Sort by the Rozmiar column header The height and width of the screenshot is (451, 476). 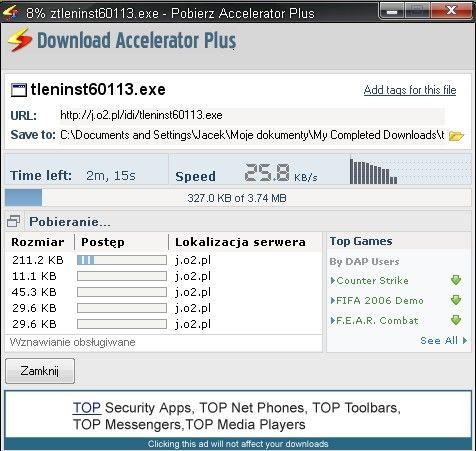coord(38,242)
